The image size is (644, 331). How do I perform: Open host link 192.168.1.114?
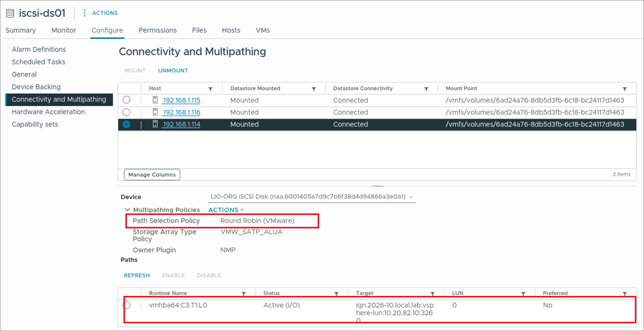(181, 125)
